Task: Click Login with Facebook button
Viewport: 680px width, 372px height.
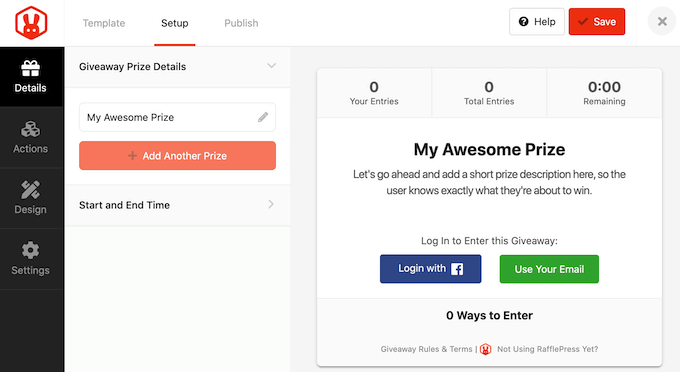Action: click(x=431, y=269)
